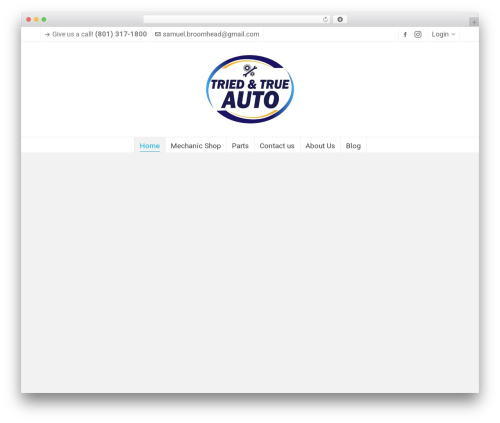Click the envelope icon beside email address
Viewport: 500px width, 423px height.
(x=158, y=34)
